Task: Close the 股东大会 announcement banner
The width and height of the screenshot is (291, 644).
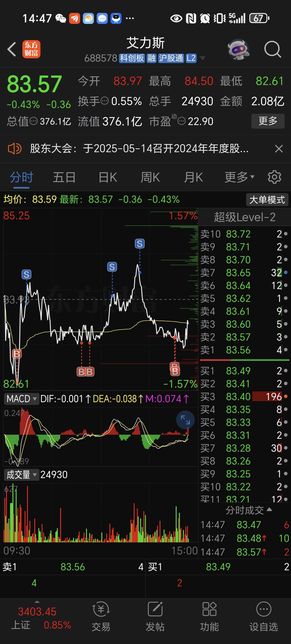Action: pos(279,149)
